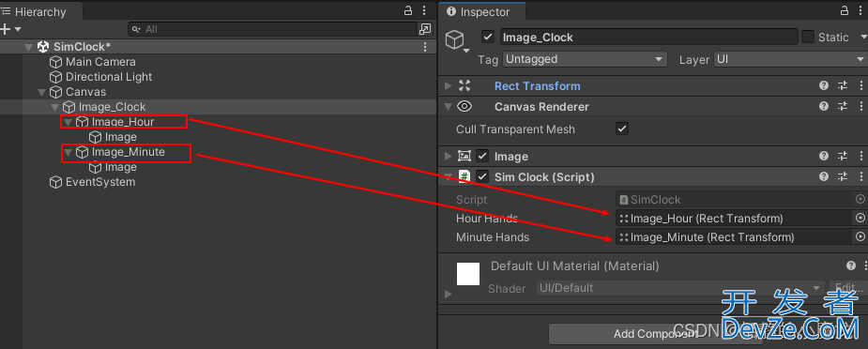Toggle the Sim Clock script enabled checkbox

tap(482, 177)
